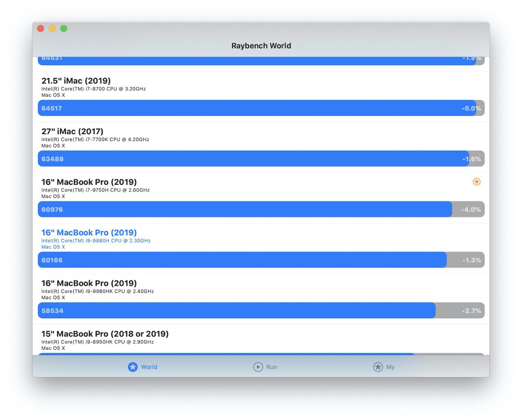
Task: Click the i9-9880H CPU @ 2.30GHz text
Action: tap(96, 241)
